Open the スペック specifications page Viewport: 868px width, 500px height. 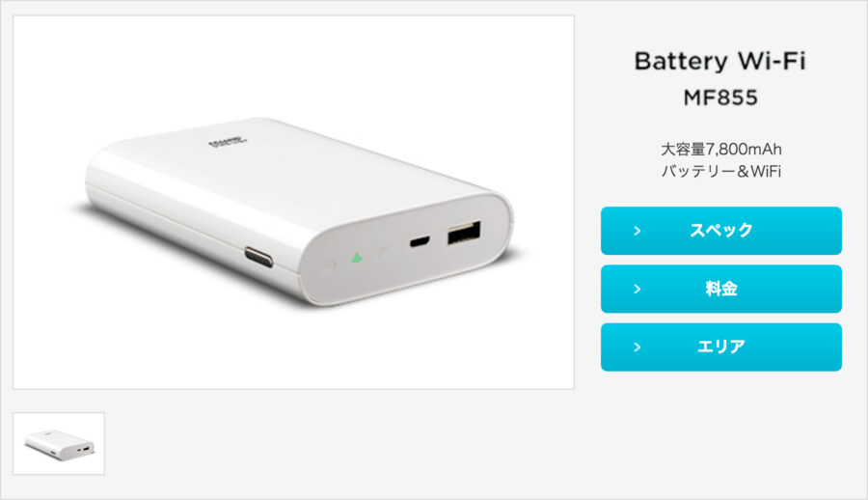(720, 231)
